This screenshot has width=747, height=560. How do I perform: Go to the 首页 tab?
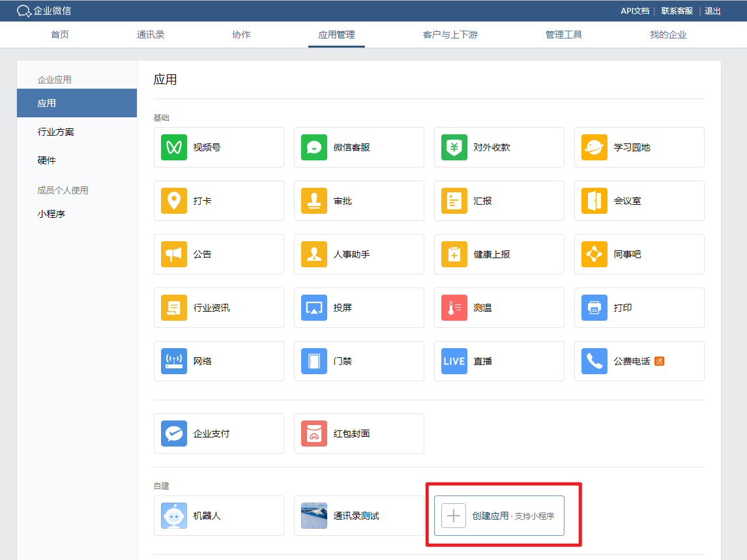tap(60, 35)
